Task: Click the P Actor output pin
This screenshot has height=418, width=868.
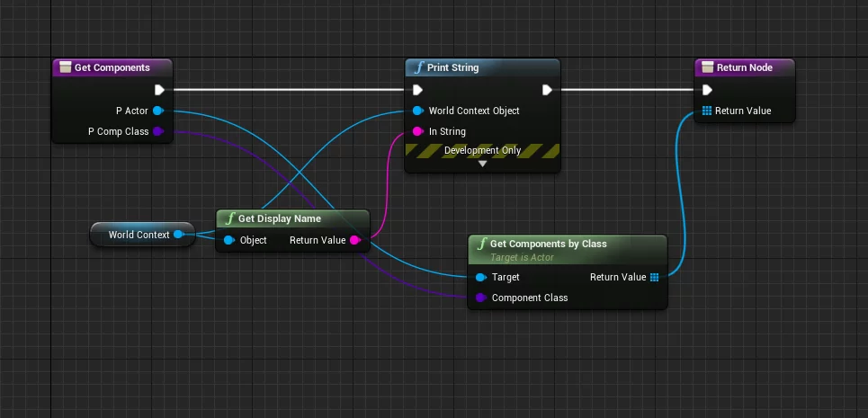Action: pos(157,111)
